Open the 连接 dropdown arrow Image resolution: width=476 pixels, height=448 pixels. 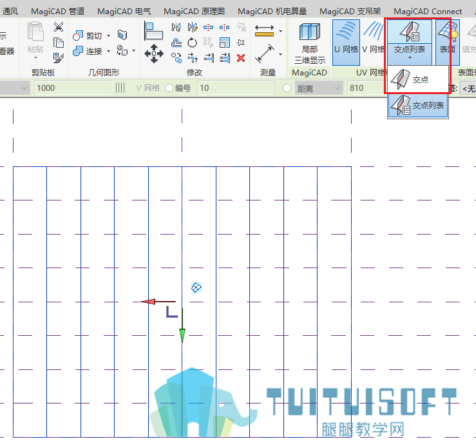pos(109,51)
